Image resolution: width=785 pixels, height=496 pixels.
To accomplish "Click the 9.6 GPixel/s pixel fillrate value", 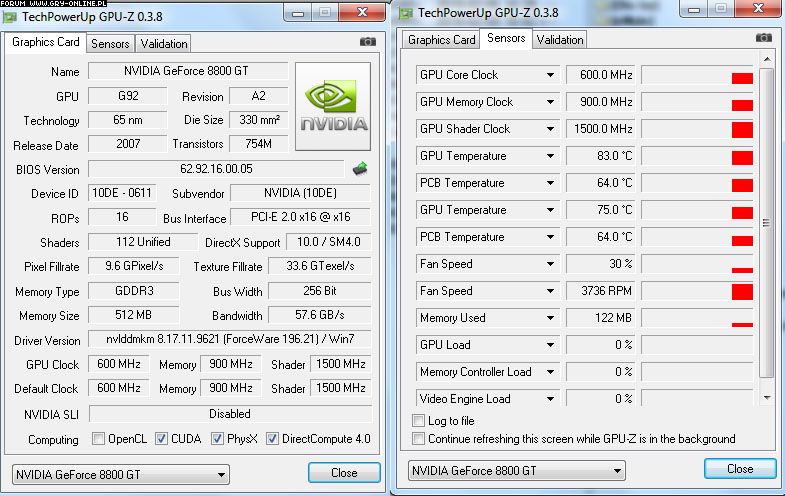I will [x=134, y=266].
